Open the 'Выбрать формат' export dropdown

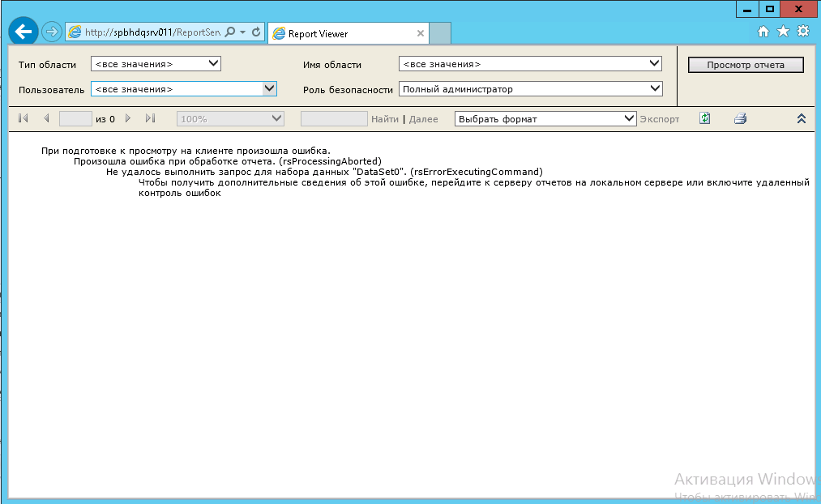(629, 118)
